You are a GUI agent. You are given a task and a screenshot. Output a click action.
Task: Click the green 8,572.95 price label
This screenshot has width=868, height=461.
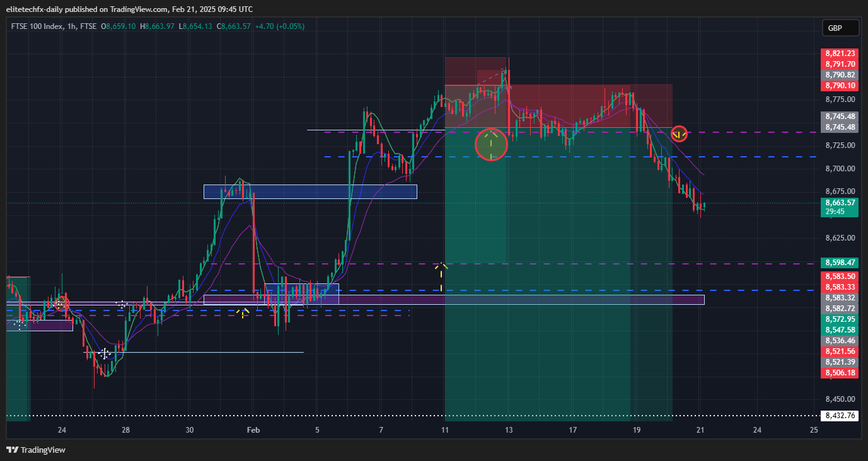[x=839, y=319]
